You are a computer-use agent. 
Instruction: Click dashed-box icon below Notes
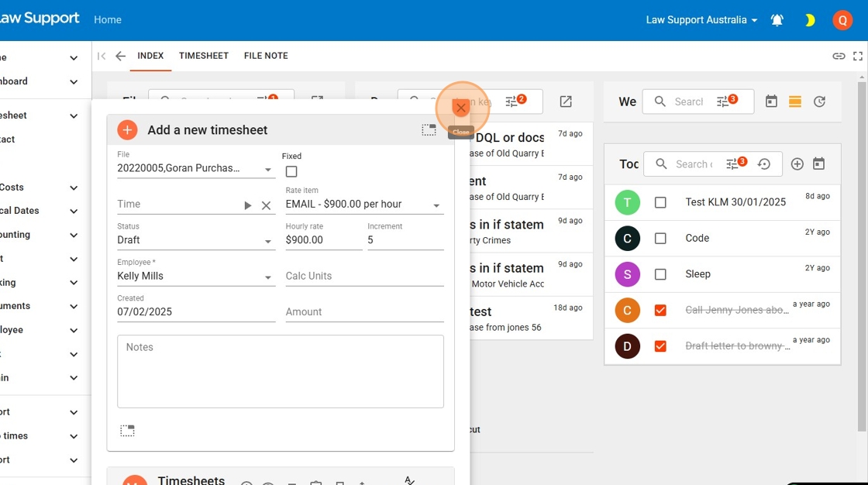pyautogui.click(x=127, y=431)
